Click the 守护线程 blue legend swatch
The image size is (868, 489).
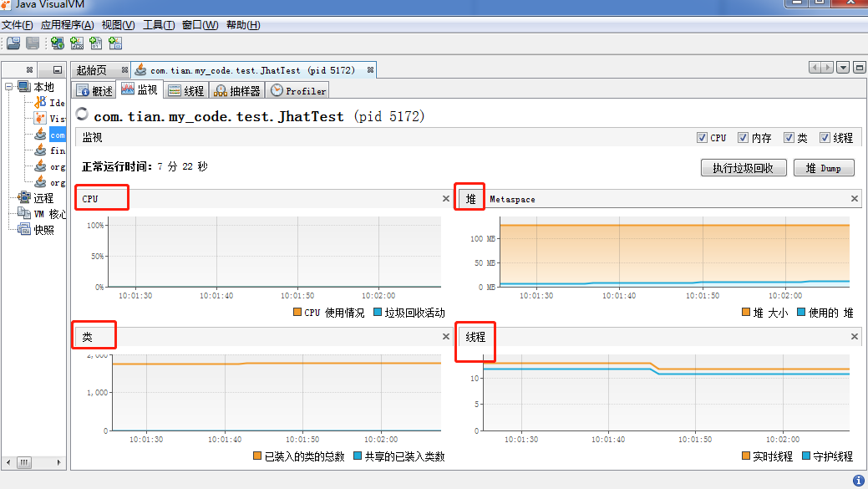coord(806,456)
